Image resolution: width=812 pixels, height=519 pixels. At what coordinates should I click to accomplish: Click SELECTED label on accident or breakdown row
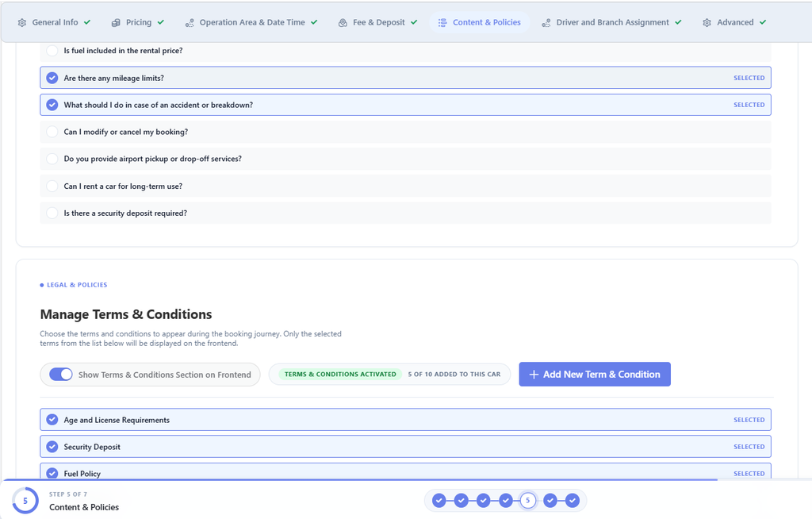[x=749, y=105]
